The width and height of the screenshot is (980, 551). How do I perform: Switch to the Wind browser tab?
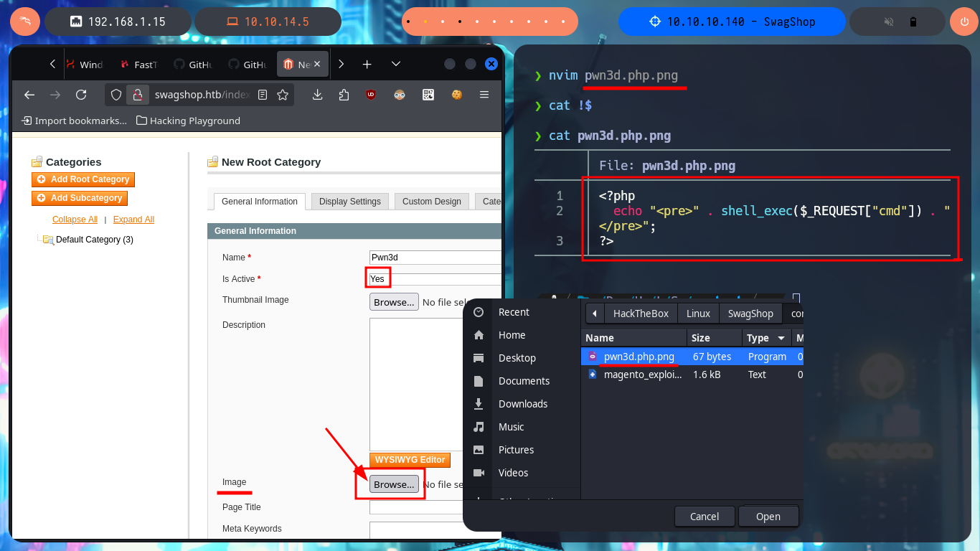pyautogui.click(x=86, y=65)
